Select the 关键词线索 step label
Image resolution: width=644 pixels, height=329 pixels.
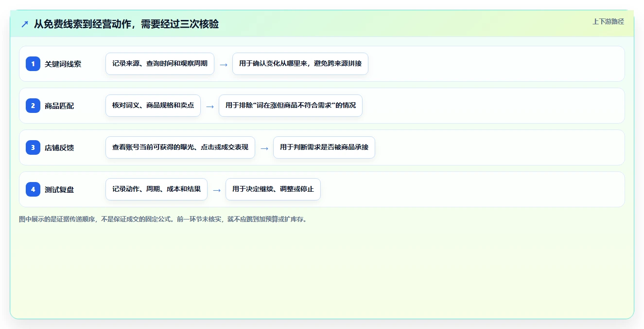pos(63,64)
